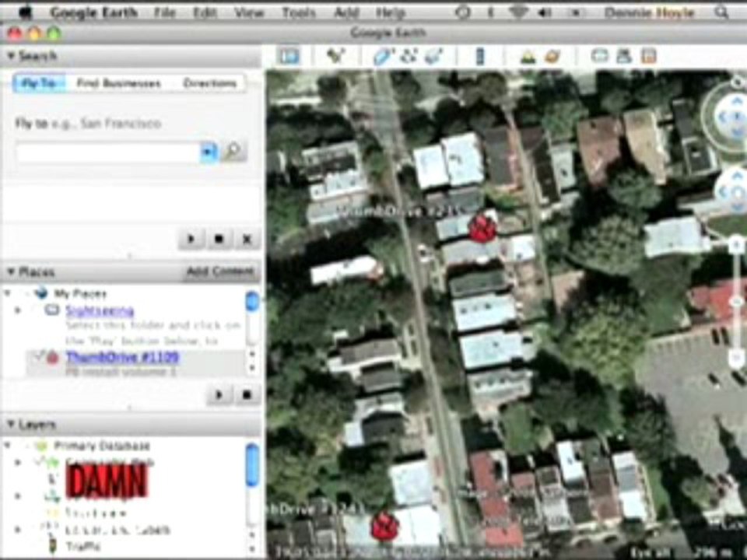Image resolution: width=747 pixels, height=560 pixels.
Task: Click Time Machine icon in menu bar
Action: point(462,13)
